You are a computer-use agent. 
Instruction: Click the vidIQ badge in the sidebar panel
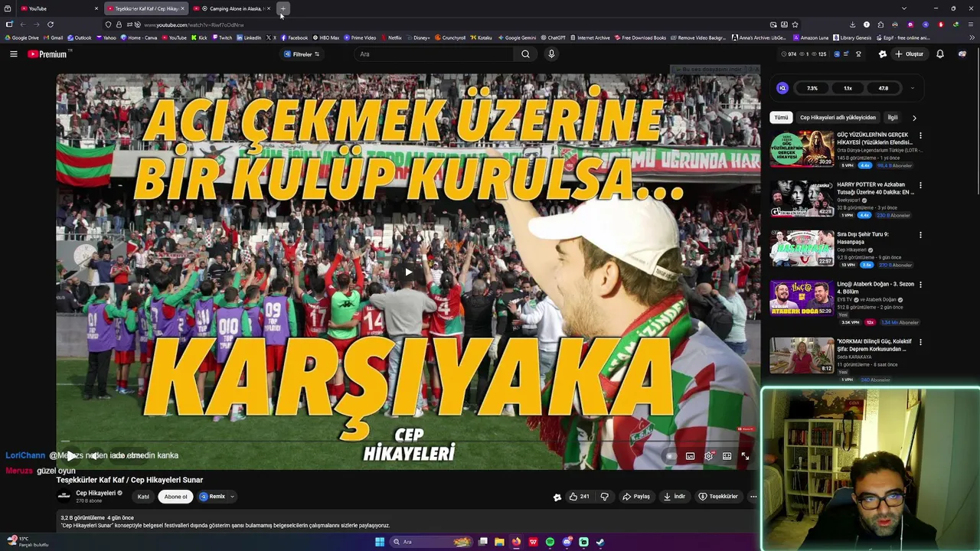[x=782, y=88]
